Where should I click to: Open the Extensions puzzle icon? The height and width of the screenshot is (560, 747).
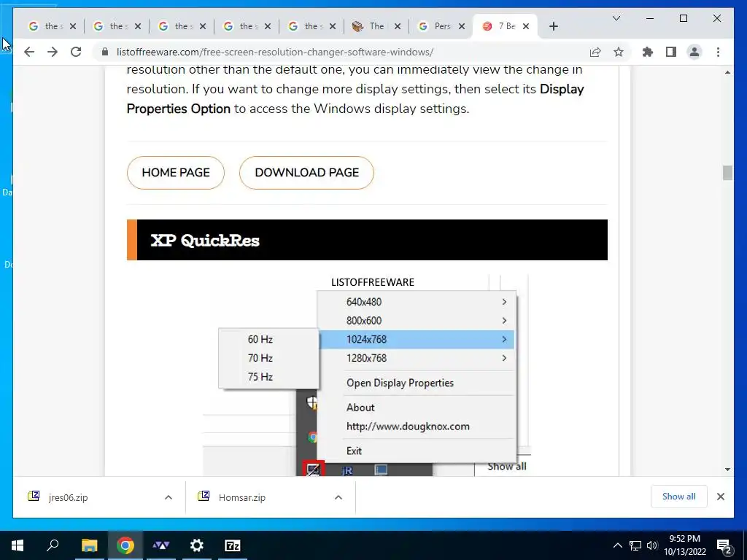tap(648, 52)
